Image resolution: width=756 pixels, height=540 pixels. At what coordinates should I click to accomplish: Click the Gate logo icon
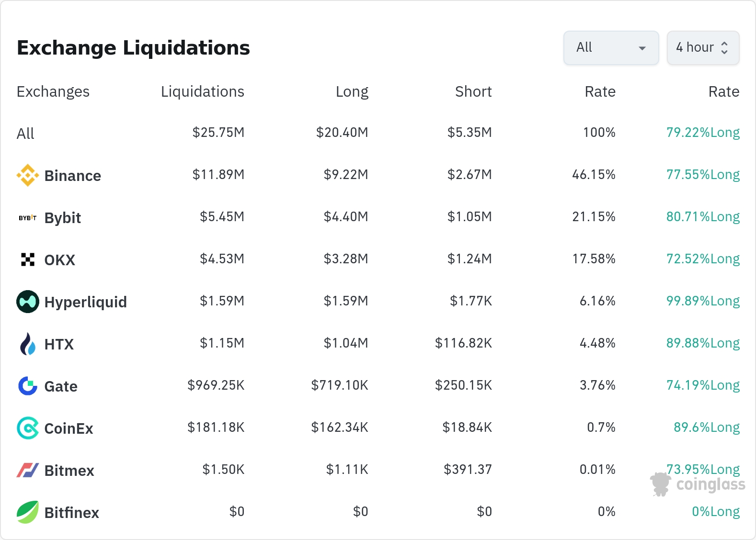(x=28, y=386)
